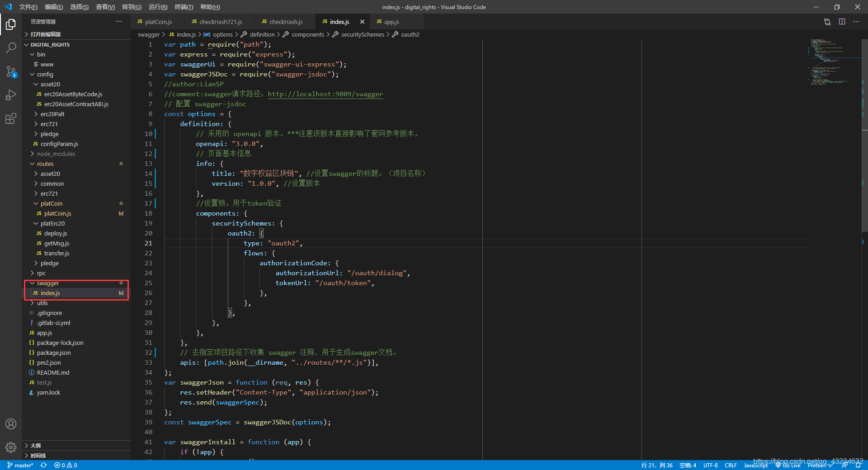Synchronize changes via the status bar sync icon

click(44, 465)
